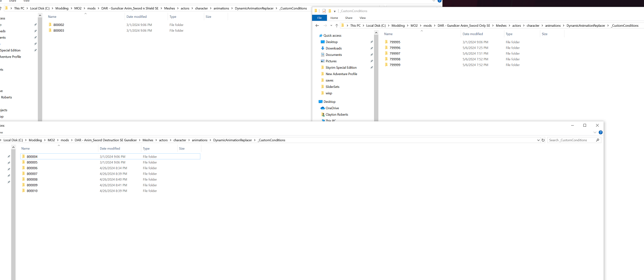The height and width of the screenshot is (280, 644).
Task: Maximize the bottom Explorer window
Action: pyautogui.click(x=585, y=125)
